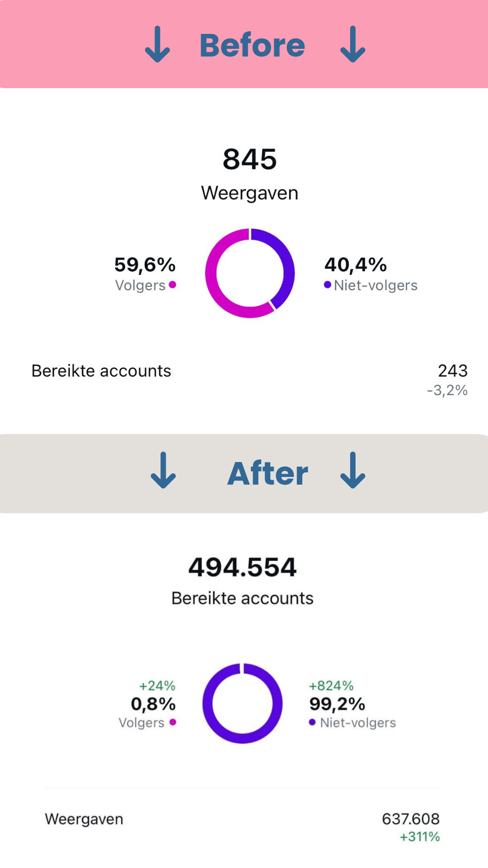Click the 845 Weergaven total

249,159
